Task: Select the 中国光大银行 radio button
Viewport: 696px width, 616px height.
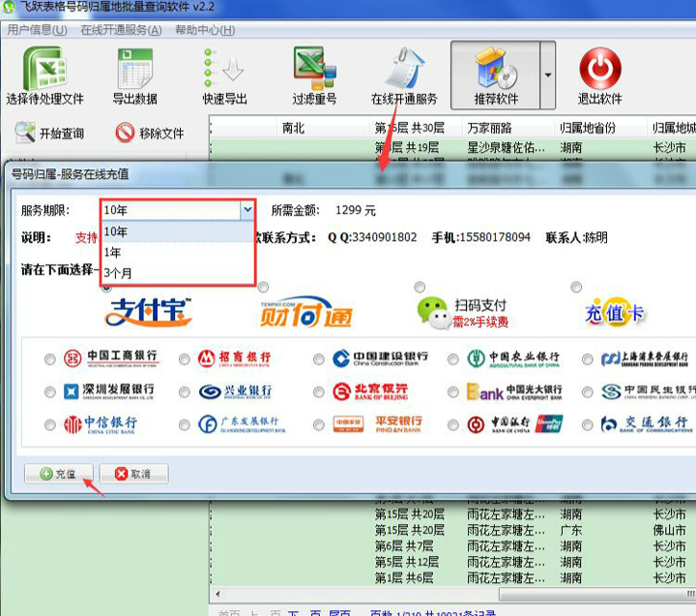Action: [x=453, y=393]
